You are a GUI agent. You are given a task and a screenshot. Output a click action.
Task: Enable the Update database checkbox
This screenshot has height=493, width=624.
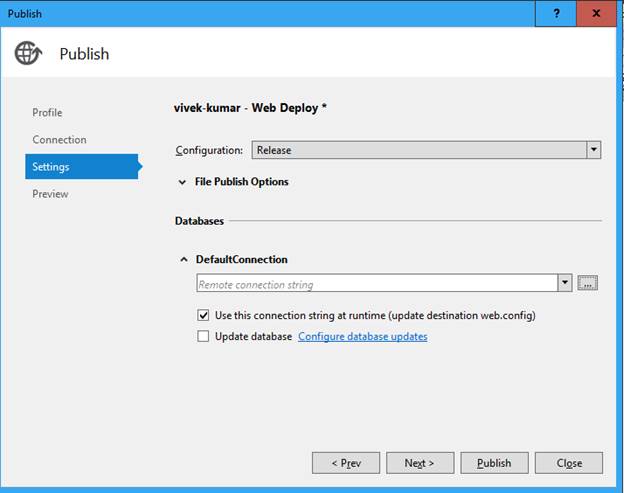pyautogui.click(x=204, y=337)
